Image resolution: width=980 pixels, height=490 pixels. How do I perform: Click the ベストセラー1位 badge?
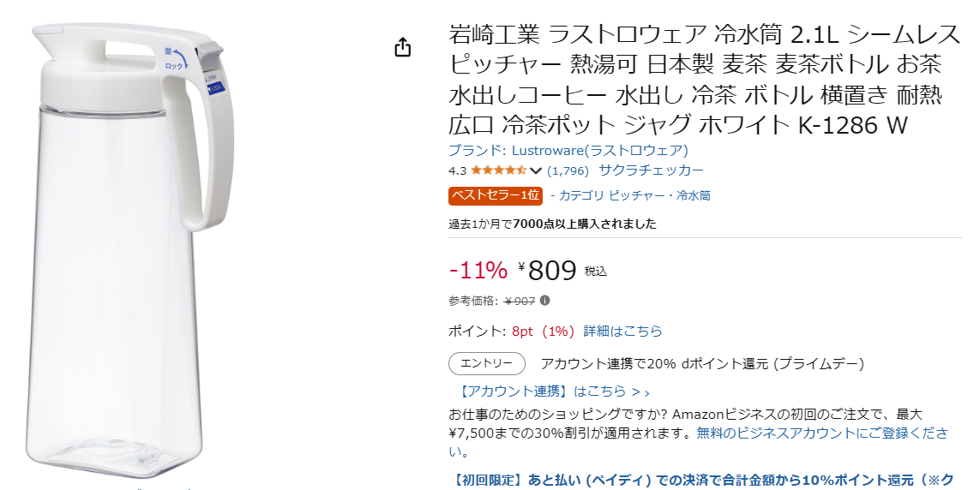point(495,195)
